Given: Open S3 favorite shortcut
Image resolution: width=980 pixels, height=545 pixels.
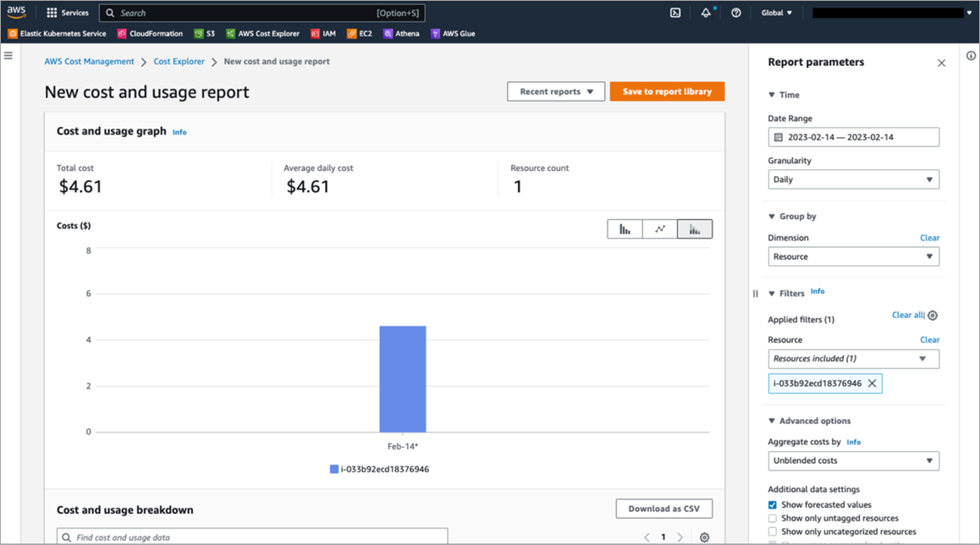Looking at the screenshot, I should [204, 34].
